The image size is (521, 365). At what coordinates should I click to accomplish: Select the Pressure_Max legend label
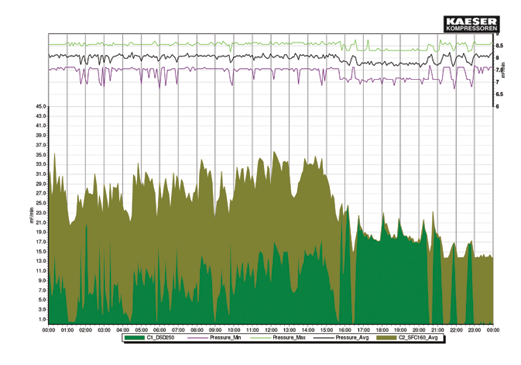pyautogui.click(x=289, y=338)
